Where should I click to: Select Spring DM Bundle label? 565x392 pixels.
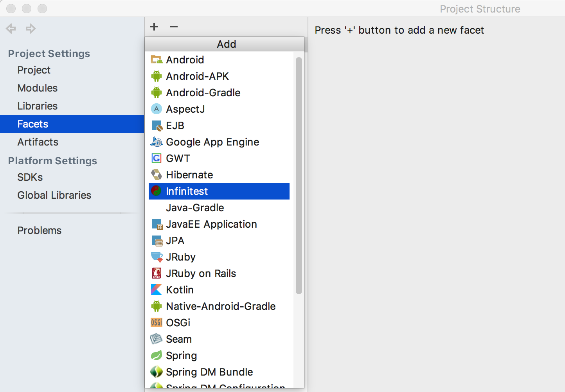(210, 372)
